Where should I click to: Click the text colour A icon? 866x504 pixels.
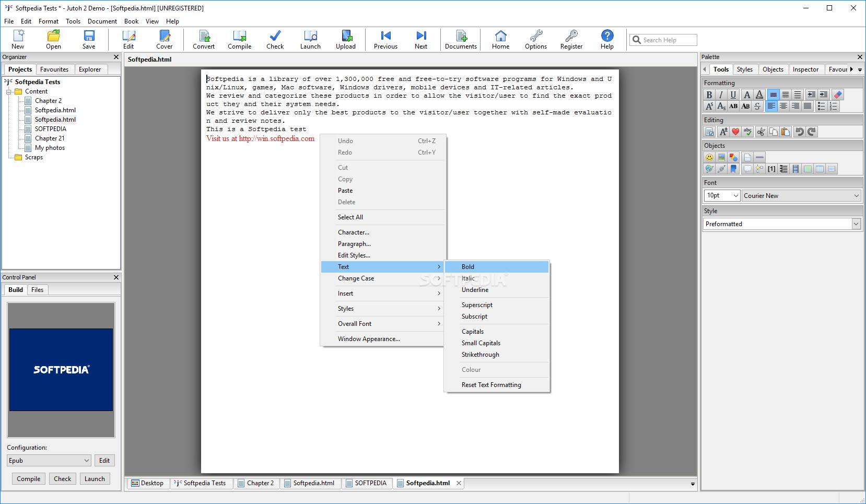[747, 95]
